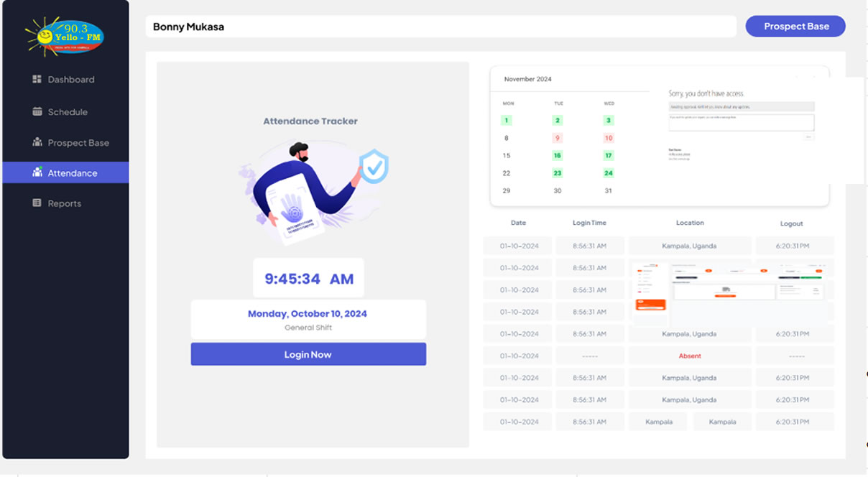This screenshot has width=868, height=477.
Task: Click the red Absent status cell
Action: tap(689, 356)
